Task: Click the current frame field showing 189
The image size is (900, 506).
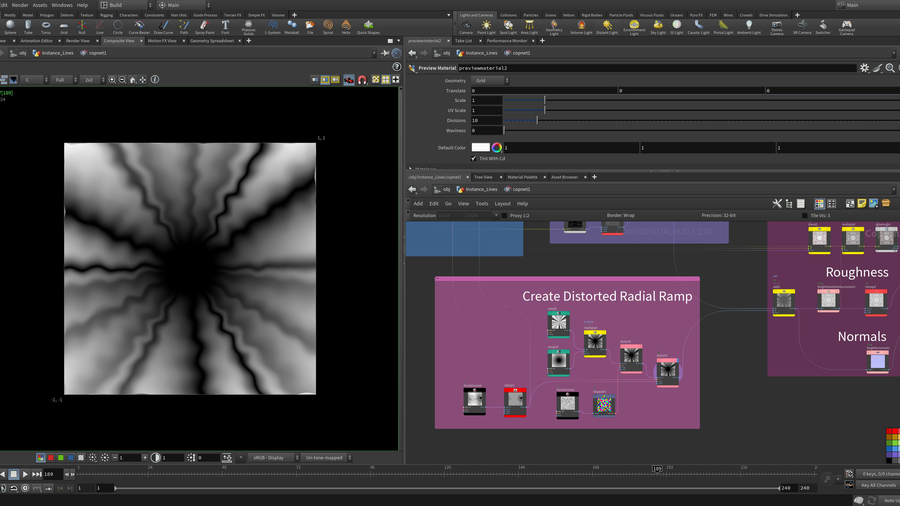Action: point(52,474)
